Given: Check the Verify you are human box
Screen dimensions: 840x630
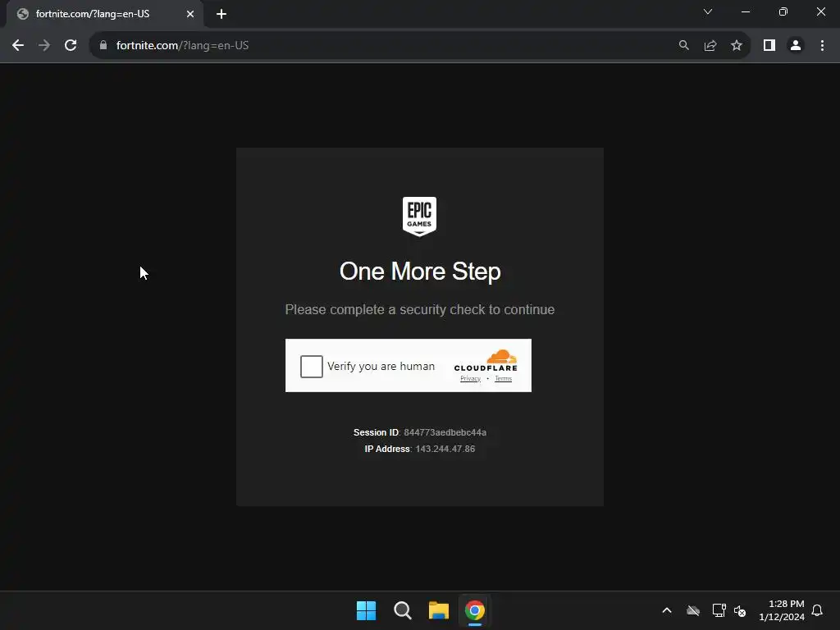Looking at the screenshot, I should tap(311, 367).
